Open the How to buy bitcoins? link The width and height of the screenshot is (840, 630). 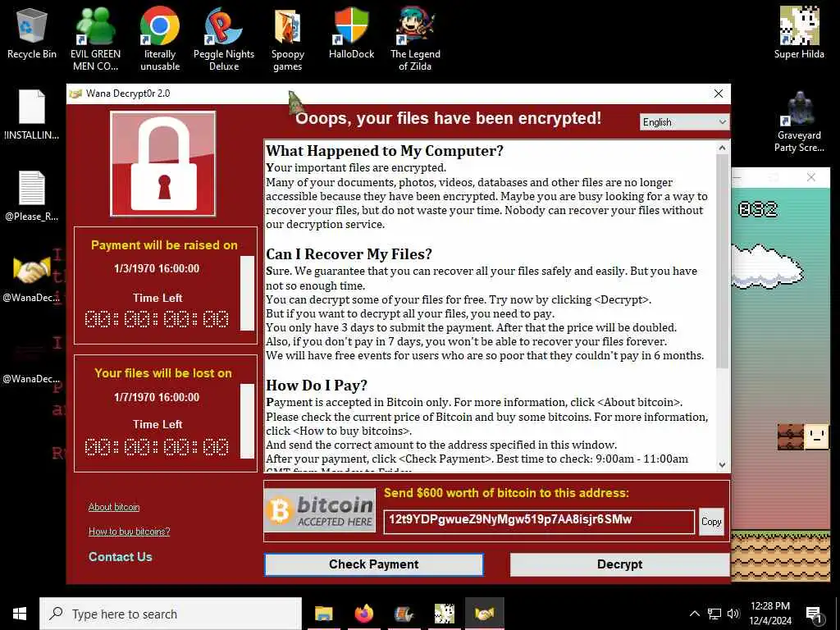129,532
